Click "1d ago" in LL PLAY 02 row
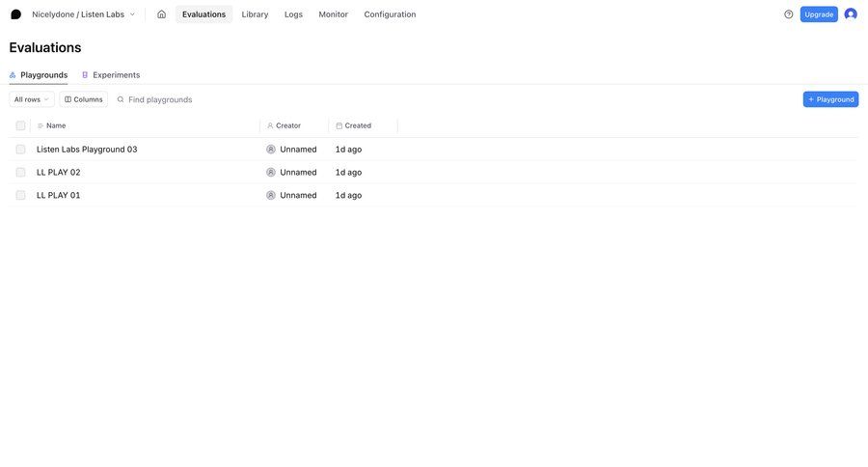Image resolution: width=868 pixels, height=467 pixels. coord(349,173)
